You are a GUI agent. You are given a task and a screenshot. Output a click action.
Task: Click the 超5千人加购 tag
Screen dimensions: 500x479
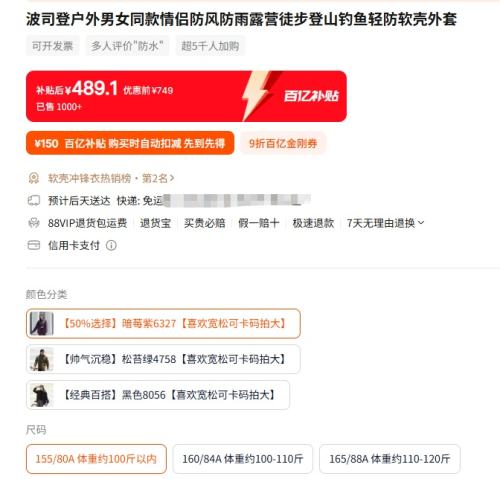coord(210,46)
